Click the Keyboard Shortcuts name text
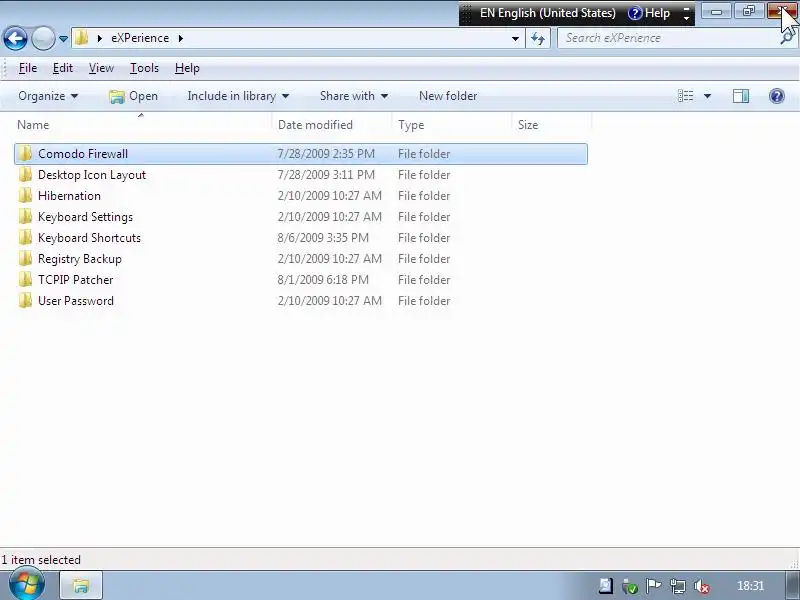 pyautogui.click(x=89, y=238)
